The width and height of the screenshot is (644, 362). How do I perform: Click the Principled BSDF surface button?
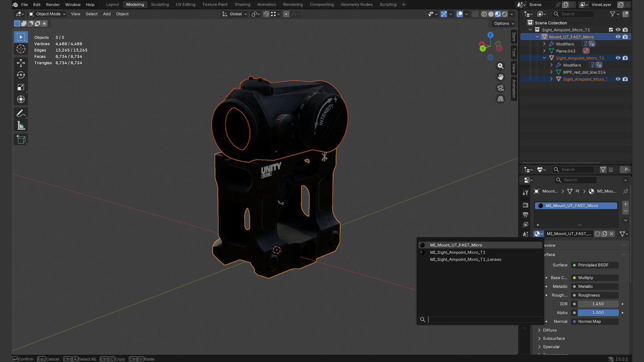click(595, 265)
